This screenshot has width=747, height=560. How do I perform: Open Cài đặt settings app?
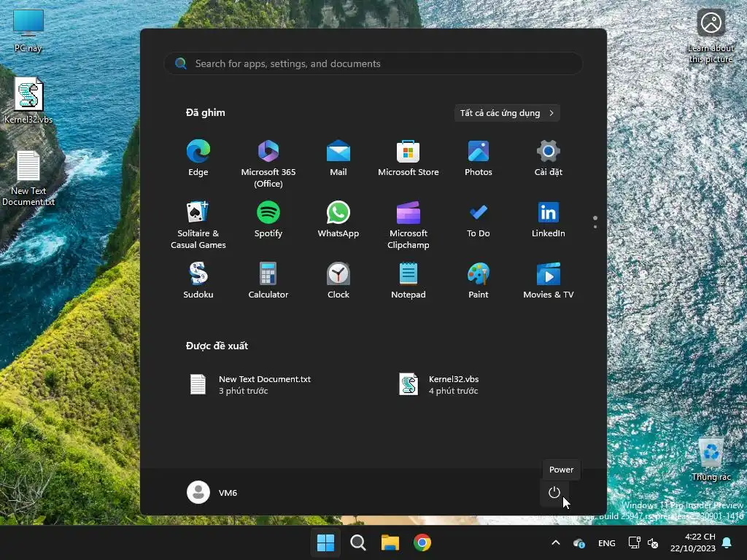point(549,158)
